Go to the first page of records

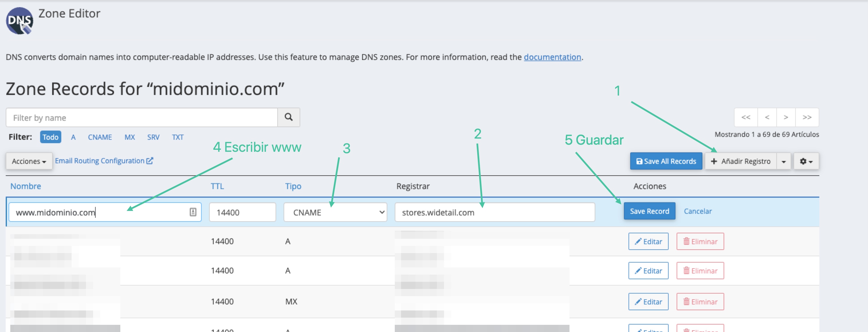746,117
